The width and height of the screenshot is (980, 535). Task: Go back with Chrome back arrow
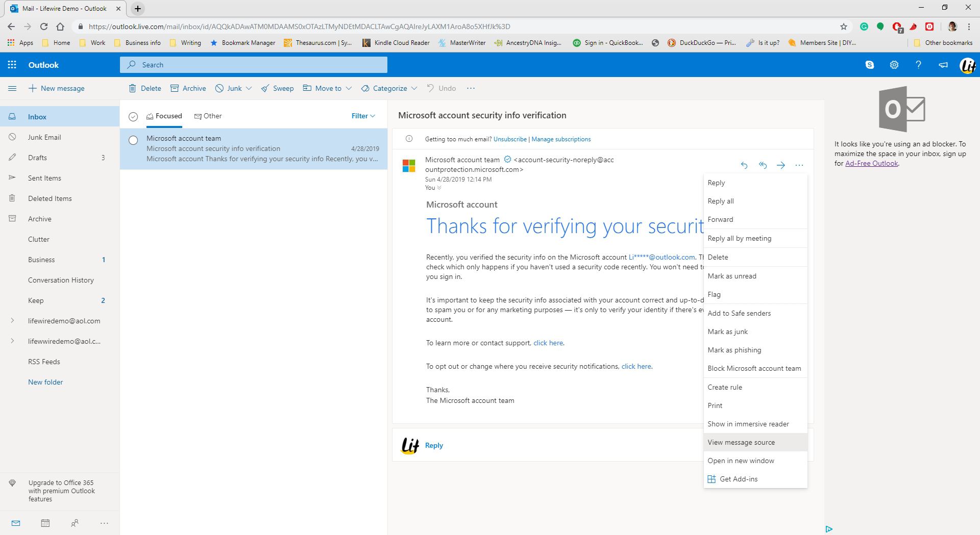(11, 27)
